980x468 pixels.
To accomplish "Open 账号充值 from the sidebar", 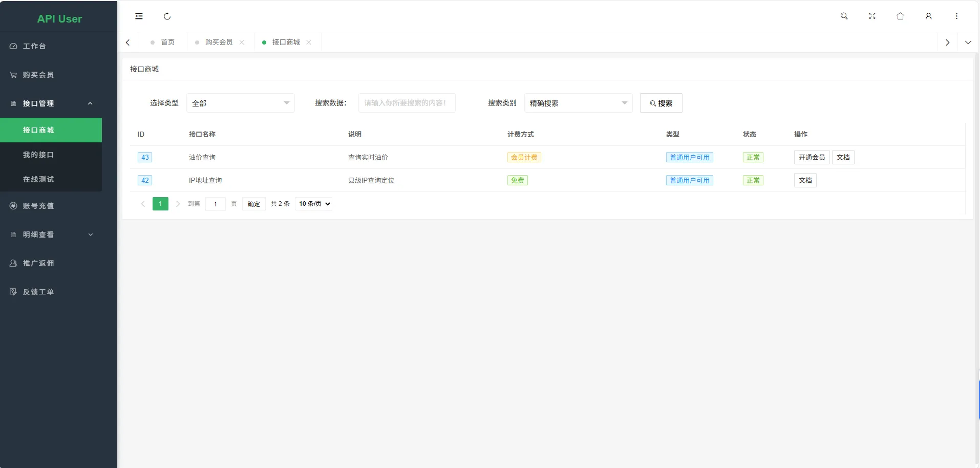I will tap(37, 206).
